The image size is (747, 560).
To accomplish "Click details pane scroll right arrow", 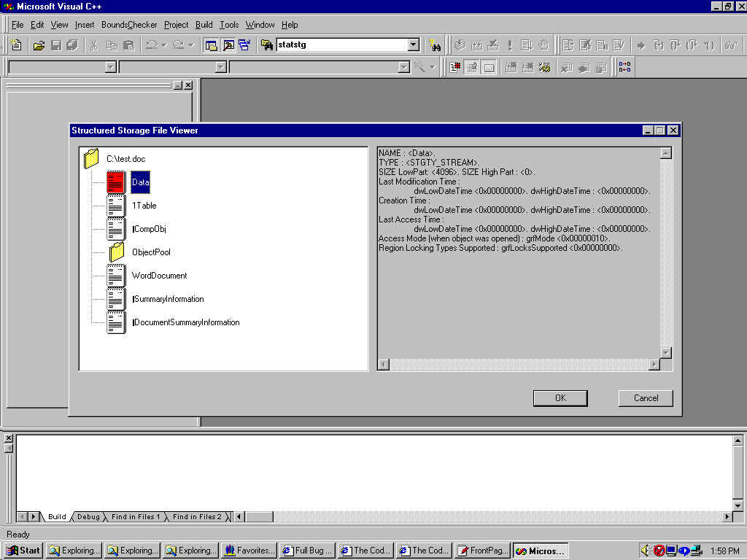I will (x=654, y=365).
